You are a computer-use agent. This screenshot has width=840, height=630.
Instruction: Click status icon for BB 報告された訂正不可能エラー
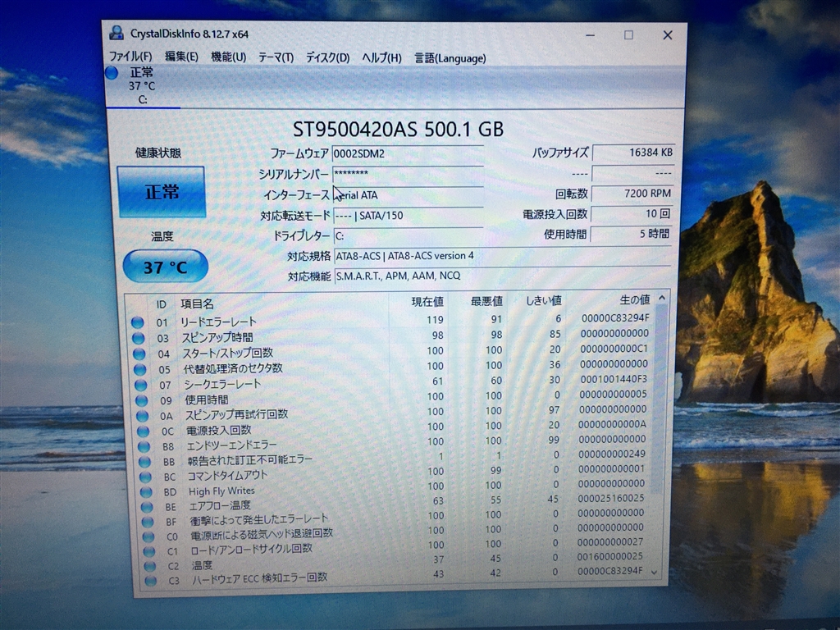coord(145,461)
